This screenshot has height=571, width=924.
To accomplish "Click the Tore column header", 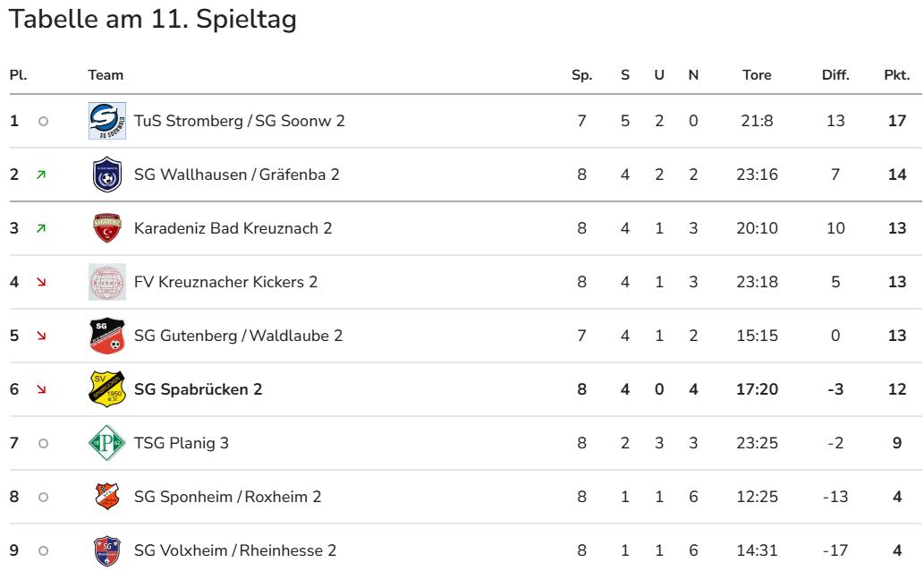I will coord(757,75).
